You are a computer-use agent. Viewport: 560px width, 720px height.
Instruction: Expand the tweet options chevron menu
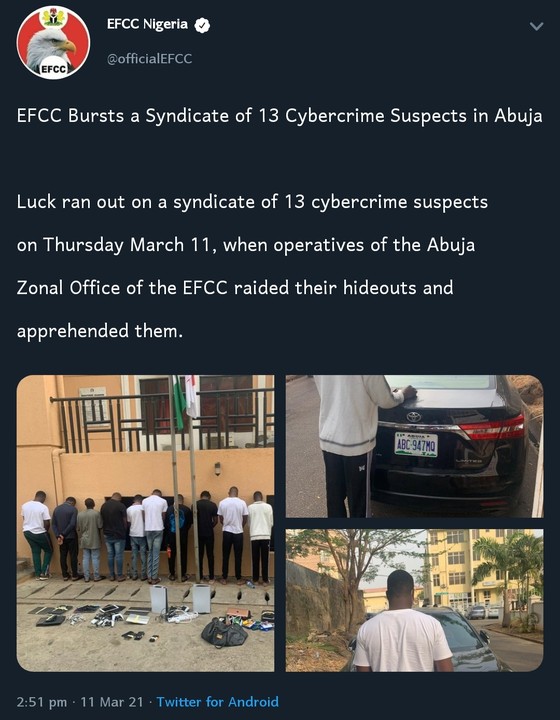pos(536,26)
